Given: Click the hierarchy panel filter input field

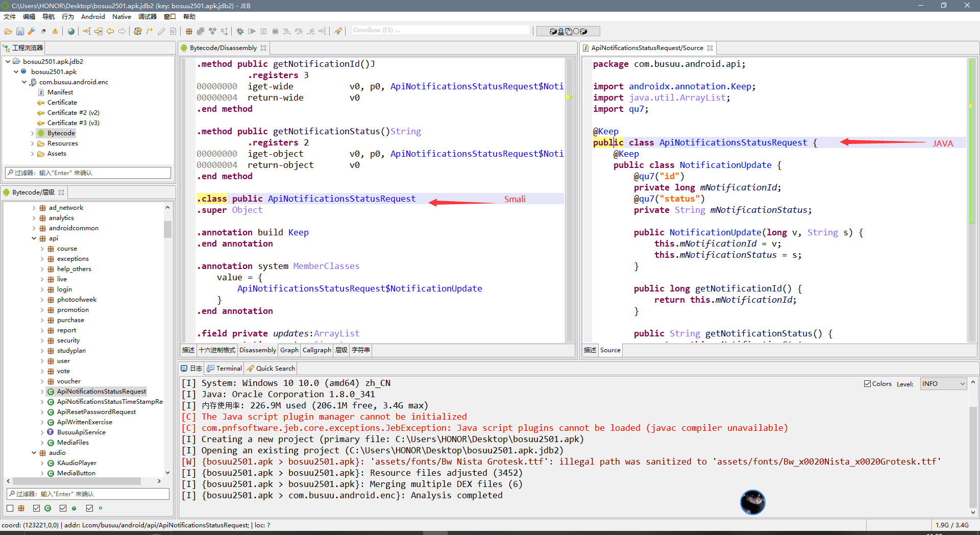Looking at the screenshot, I should (x=88, y=494).
